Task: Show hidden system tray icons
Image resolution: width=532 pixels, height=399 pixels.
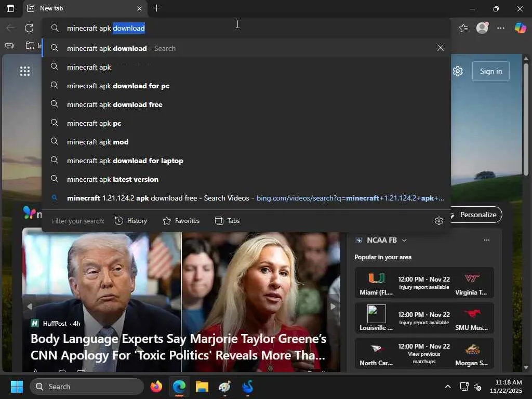Action: pos(447,387)
